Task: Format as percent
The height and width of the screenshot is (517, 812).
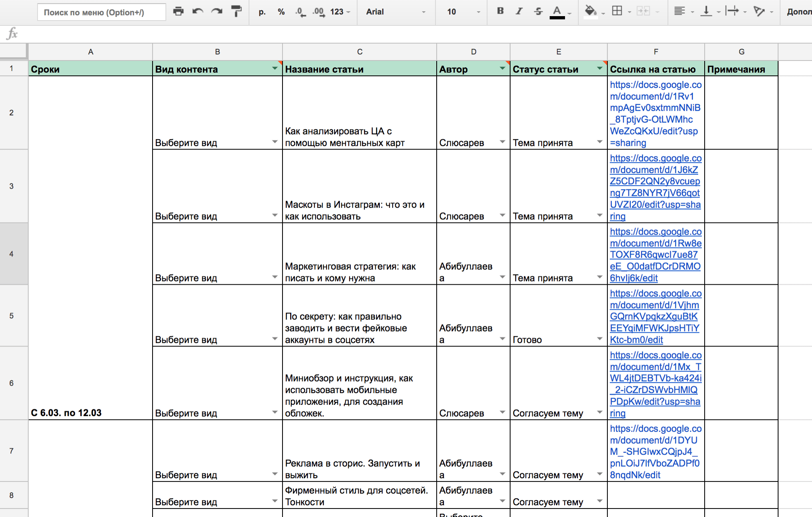Action: pyautogui.click(x=281, y=12)
